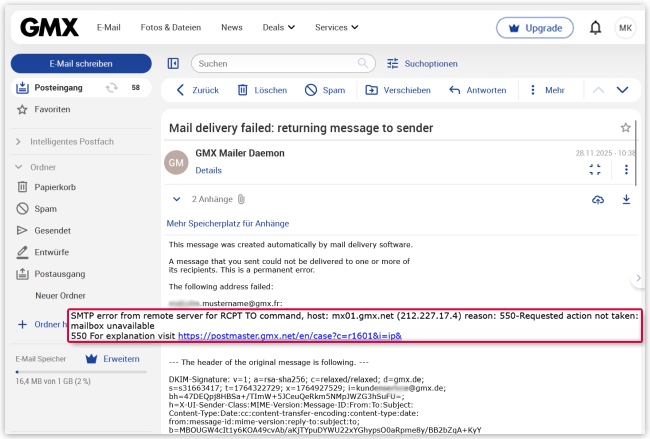Click the Upgrade button
This screenshot has width=650, height=439.
(535, 28)
